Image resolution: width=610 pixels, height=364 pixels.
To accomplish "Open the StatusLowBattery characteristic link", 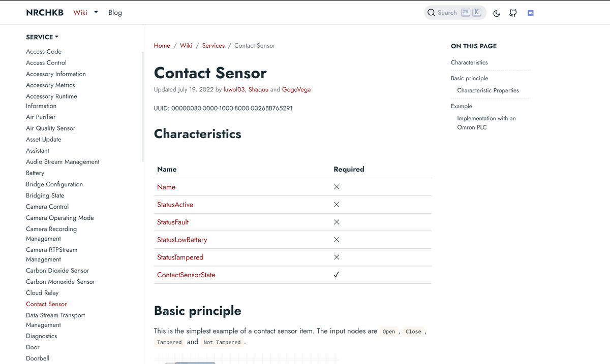I will pos(182,240).
